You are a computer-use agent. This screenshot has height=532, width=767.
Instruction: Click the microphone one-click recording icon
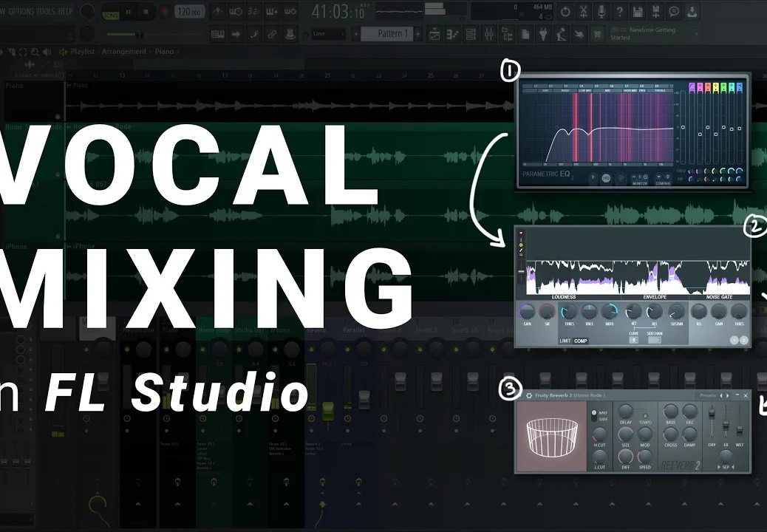[601, 12]
